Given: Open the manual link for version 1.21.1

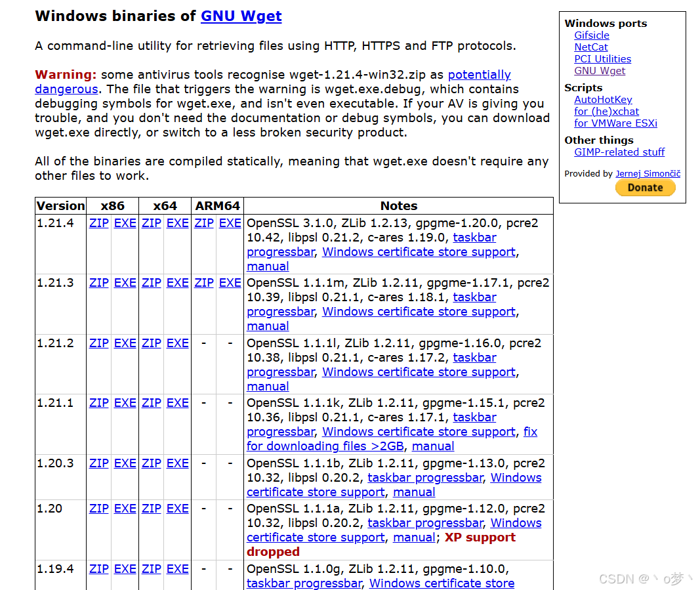Looking at the screenshot, I should click(x=433, y=446).
